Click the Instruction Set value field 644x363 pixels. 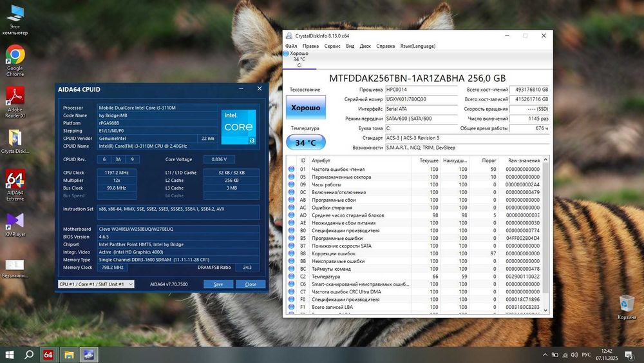[x=178, y=212]
